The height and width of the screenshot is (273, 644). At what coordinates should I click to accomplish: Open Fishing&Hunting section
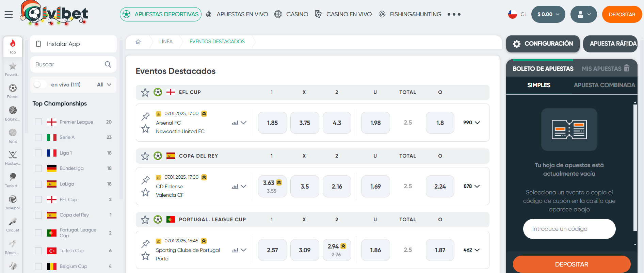click(x=410, y=14)
